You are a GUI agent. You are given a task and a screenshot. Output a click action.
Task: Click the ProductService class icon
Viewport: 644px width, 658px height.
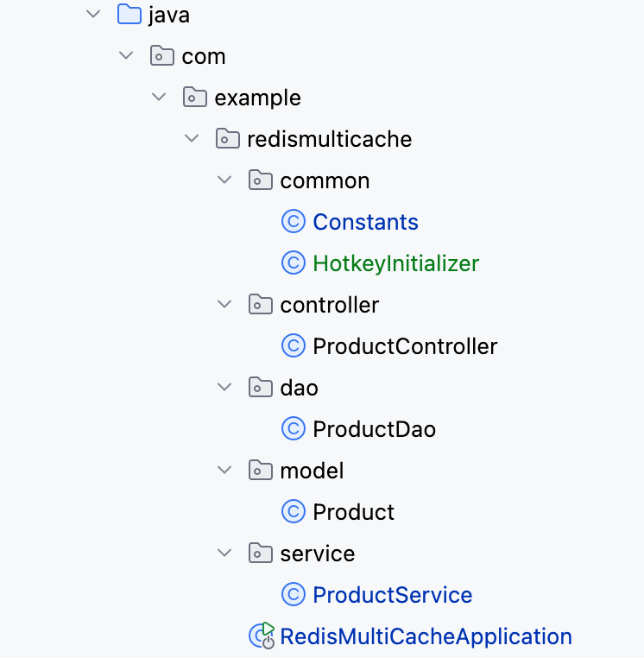(x=294, y=595)
